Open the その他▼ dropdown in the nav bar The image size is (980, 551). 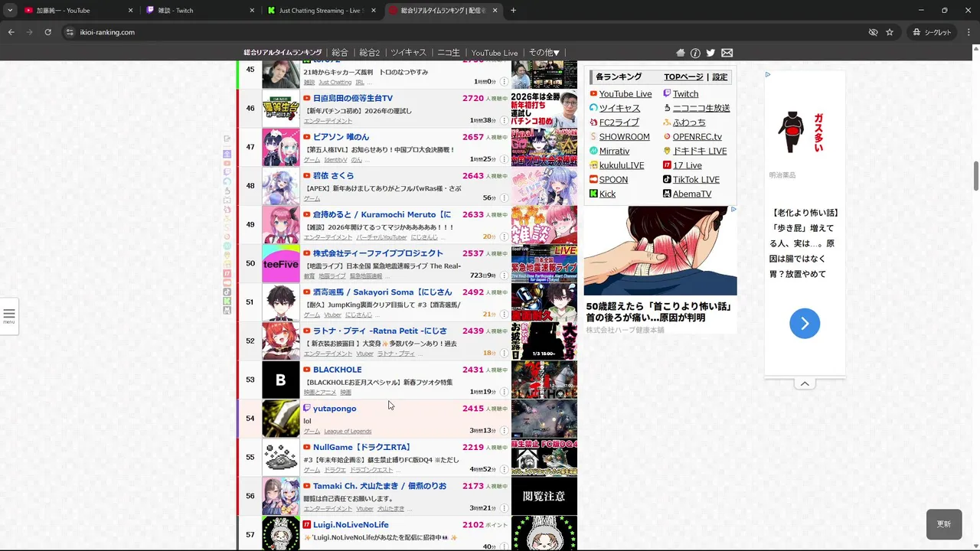pyautogui.click(x=544, y=53)
